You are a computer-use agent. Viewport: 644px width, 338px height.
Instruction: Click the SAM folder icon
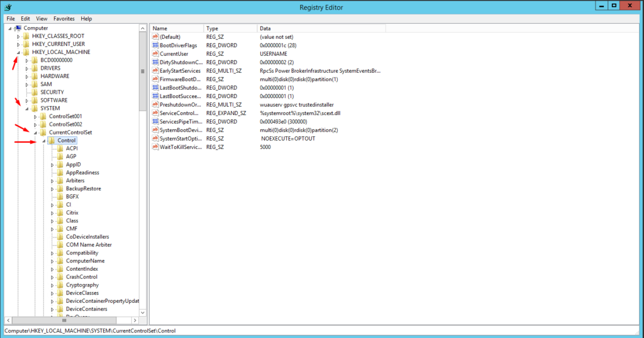tap(35, 84)
